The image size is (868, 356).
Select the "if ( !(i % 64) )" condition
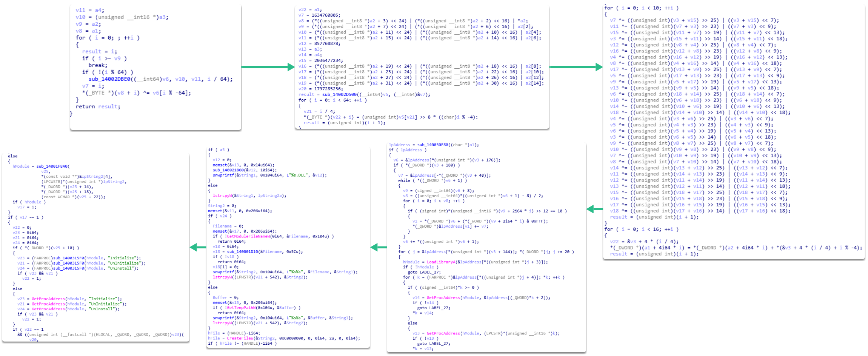pyautogui.click(x=108, y=72)
